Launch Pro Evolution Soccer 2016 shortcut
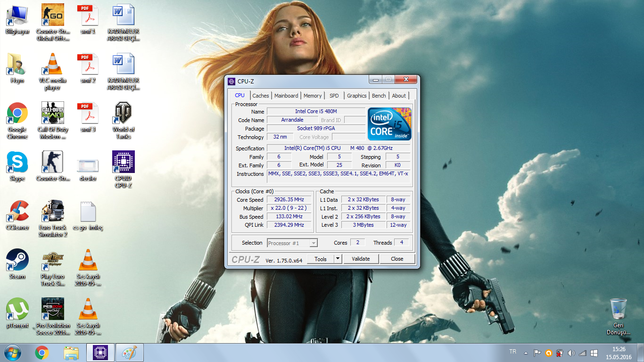Image resolution: width=644 pixels, height=362 pixels. click(53, 317)
